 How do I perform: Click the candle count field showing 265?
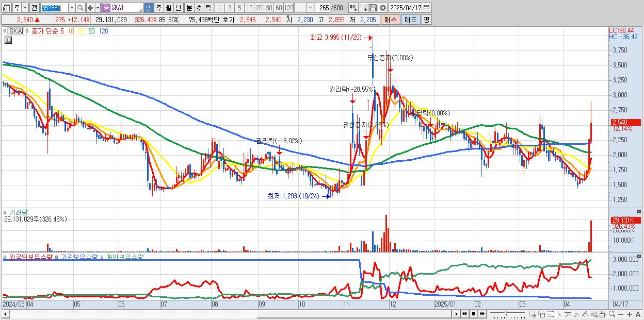click(x=323, y=8)
